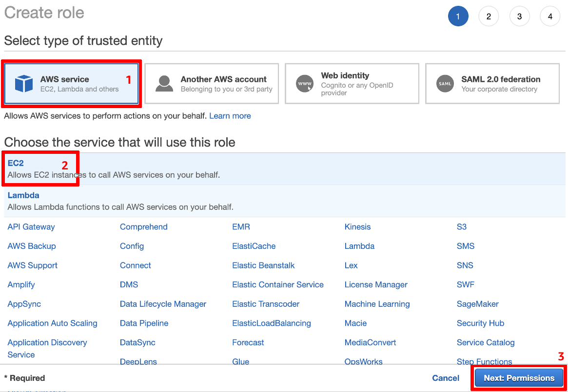
Task: Select SNS service
Action: pos(465,265)
